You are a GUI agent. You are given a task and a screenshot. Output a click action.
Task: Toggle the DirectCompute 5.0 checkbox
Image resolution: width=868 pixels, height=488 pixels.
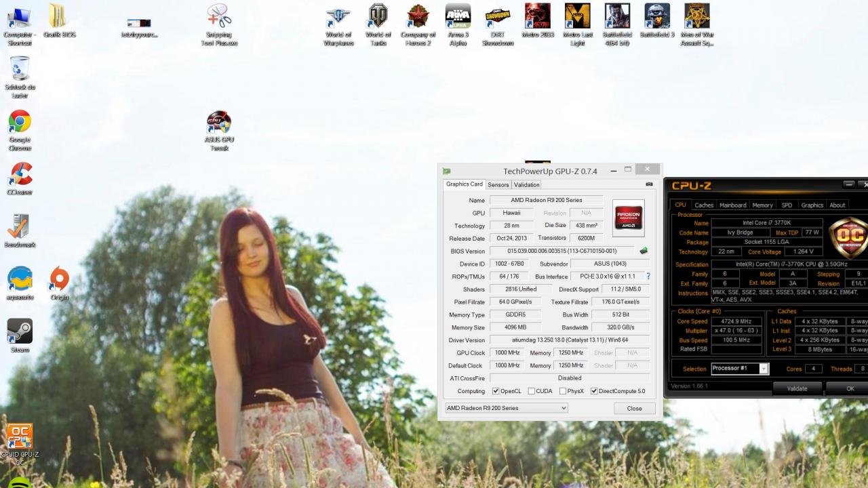(x=594, y=391)
